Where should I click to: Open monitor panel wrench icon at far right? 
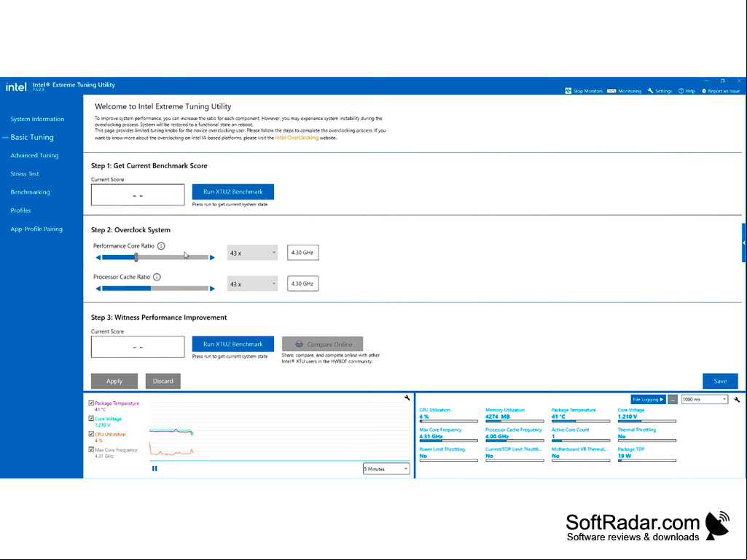(x=737, y=400)
